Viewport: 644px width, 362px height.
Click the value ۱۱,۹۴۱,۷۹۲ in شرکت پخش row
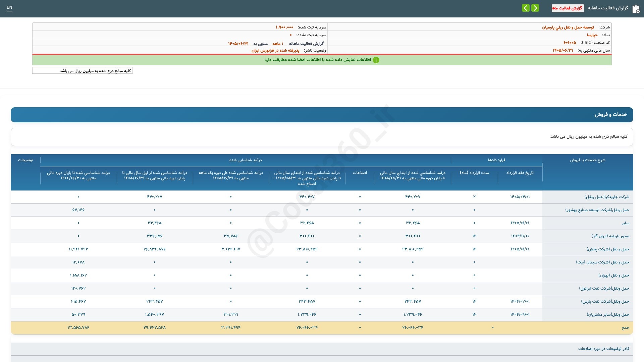(x=78, y=249)
